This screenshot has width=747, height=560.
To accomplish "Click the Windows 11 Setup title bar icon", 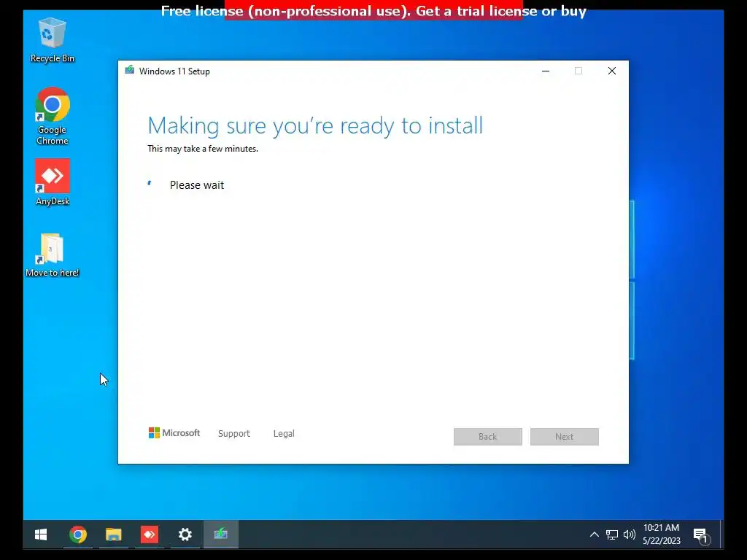I will 130,71.
